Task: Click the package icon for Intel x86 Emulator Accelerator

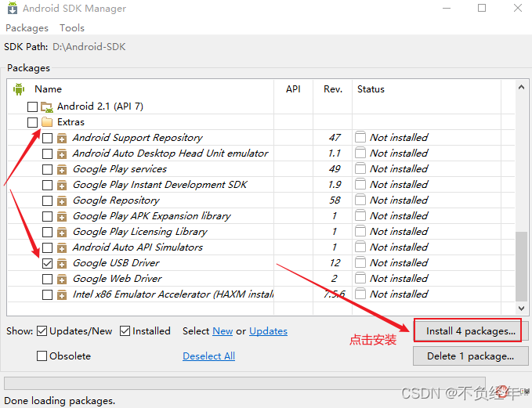Action: pyautogui.click(x=62, y=294)
